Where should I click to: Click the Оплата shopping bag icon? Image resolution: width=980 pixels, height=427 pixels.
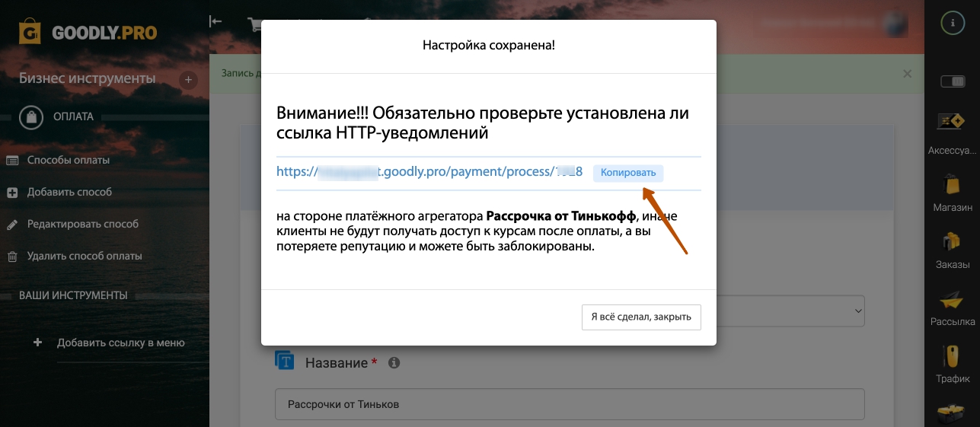point(31,117)
